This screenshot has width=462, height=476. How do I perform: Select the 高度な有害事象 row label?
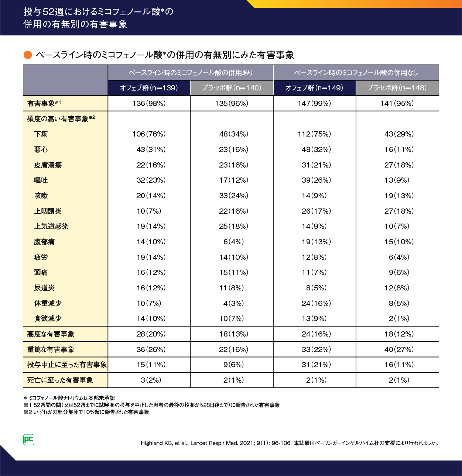51,334
